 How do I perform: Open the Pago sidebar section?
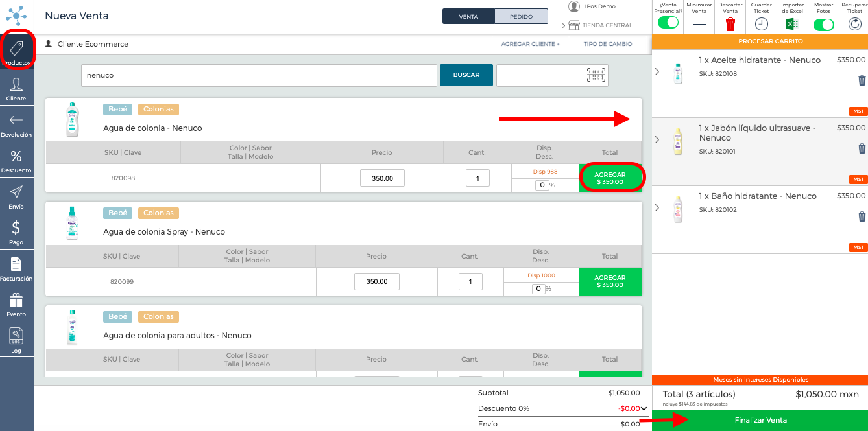pos(16,233)
